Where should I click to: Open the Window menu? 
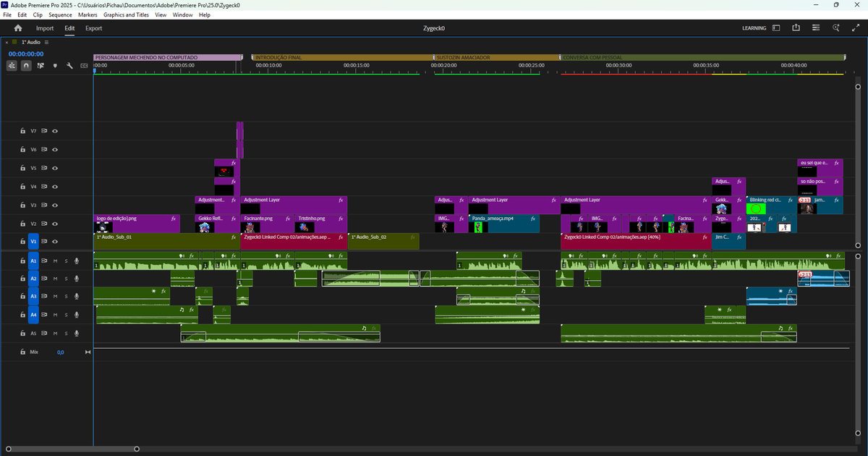click(x=183, y=14)
